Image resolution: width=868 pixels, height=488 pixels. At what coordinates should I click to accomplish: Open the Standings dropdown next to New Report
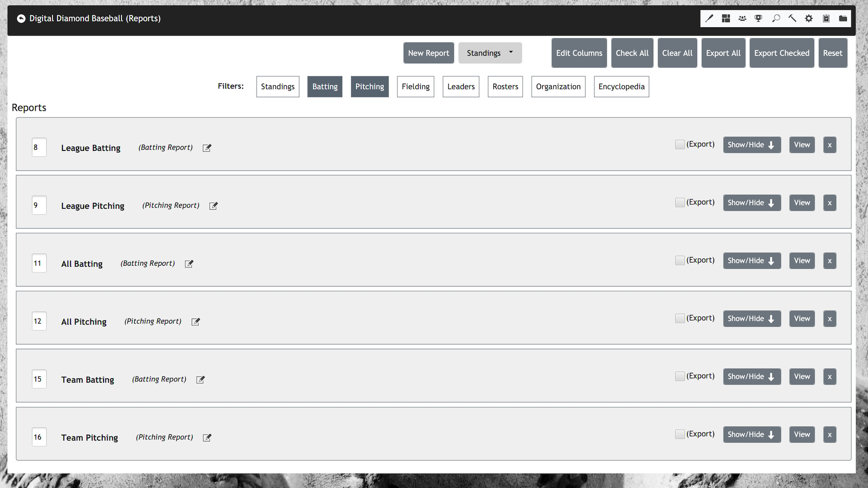(x=490, y=53)
